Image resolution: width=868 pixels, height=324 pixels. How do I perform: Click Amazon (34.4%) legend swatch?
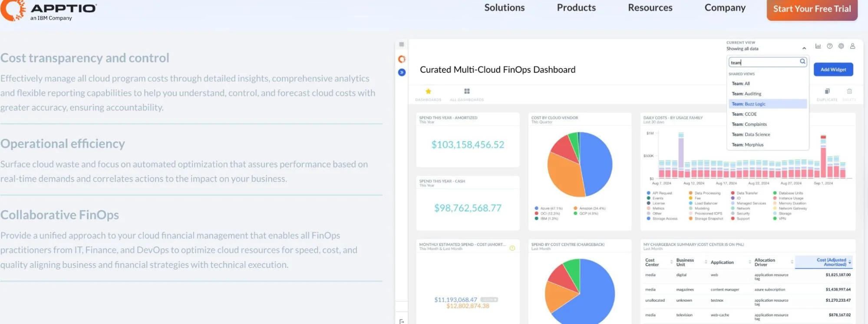pos(575,208)
